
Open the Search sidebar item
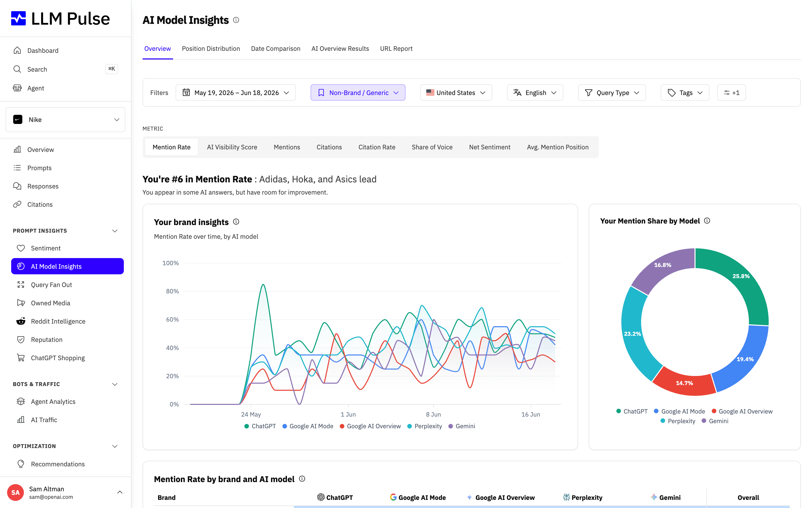click(65, 69)
